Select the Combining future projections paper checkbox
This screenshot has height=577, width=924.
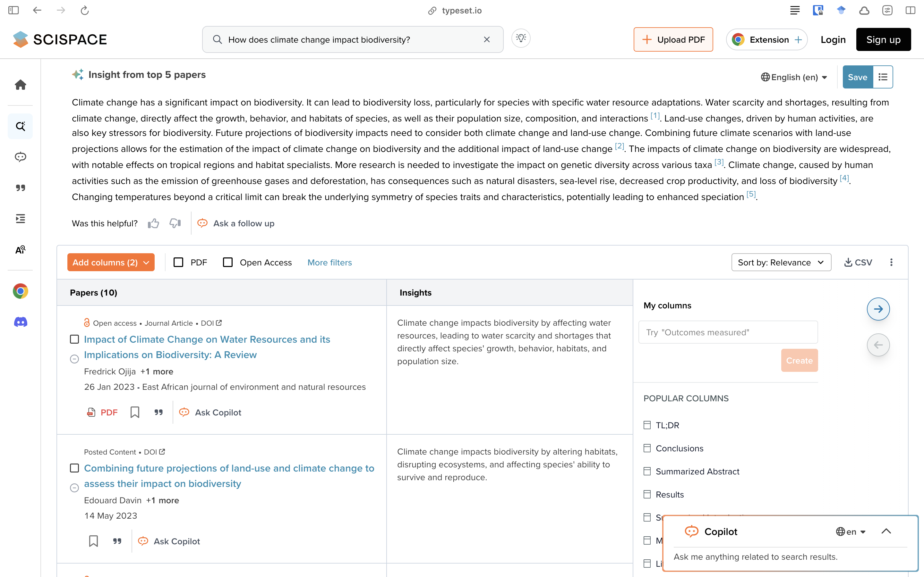tap(74, 468)
